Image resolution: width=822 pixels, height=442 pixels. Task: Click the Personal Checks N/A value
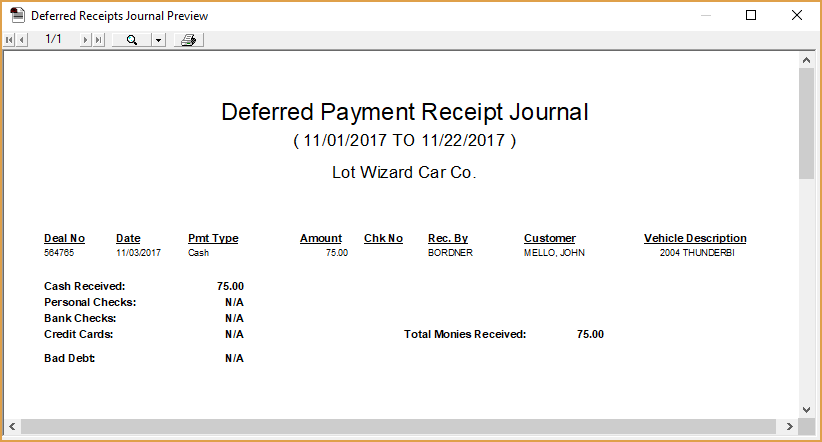pos(234,303)
